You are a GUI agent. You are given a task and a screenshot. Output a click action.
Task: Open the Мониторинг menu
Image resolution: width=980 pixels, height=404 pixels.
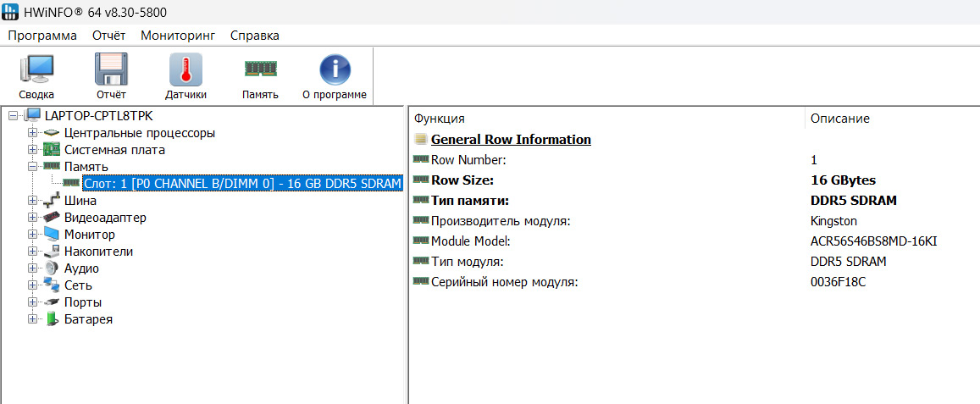click(x=178, y=36)
